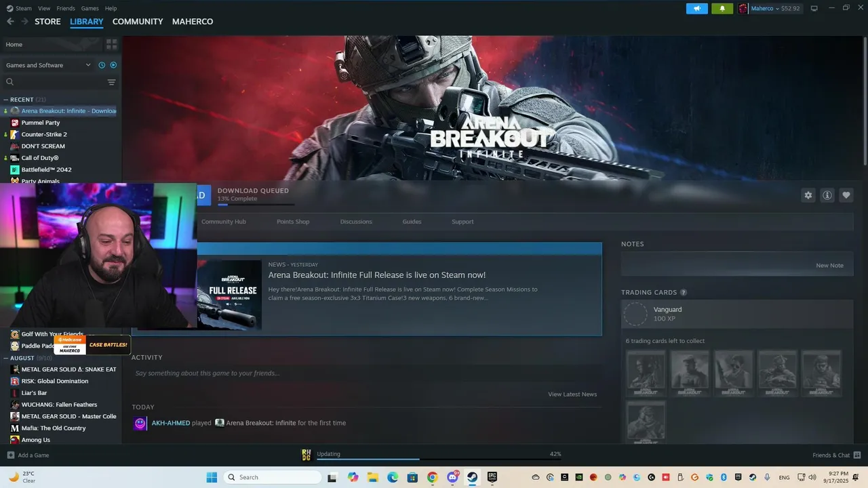
Task: Toggle sort by recent activity clock
Action: pos(102,65)
